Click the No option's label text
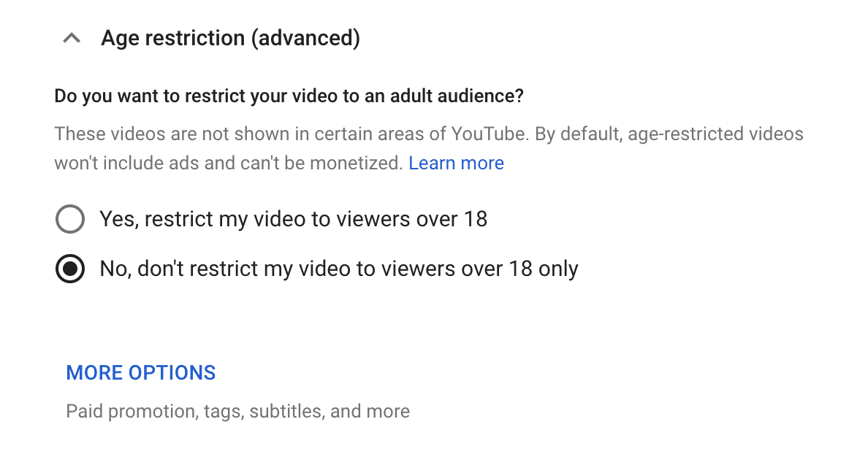Image resolution: width=868 pixels, height=457 pixels. 338,268
